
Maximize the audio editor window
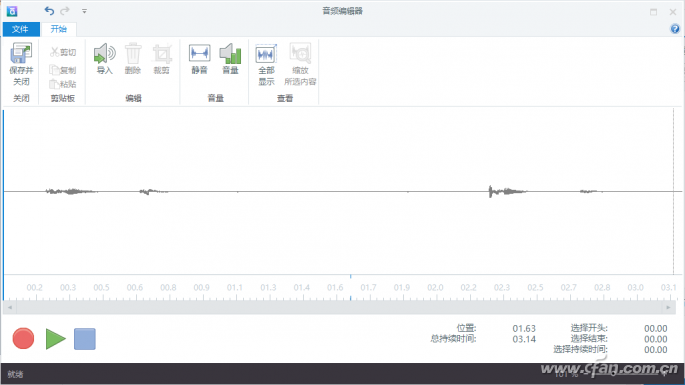654,12
